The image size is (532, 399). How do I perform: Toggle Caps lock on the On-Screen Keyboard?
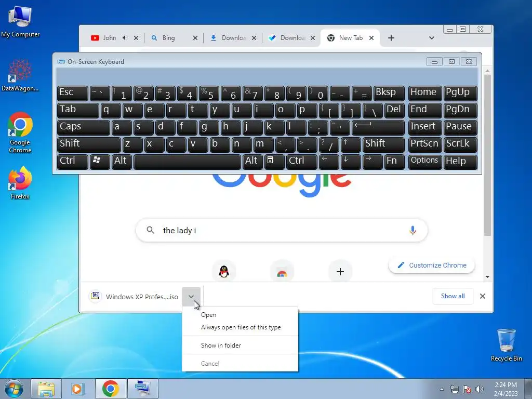pos(84,128)
